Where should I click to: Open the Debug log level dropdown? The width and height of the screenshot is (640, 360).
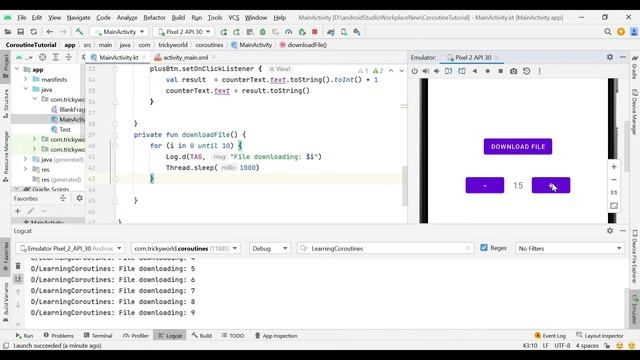coord(269,248)
